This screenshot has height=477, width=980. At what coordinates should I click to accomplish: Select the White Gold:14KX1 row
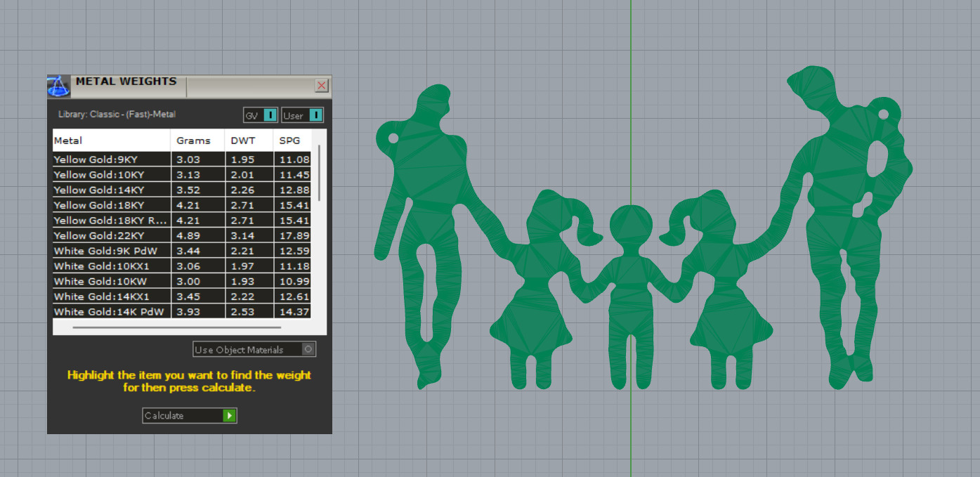[x=181, y=296]
